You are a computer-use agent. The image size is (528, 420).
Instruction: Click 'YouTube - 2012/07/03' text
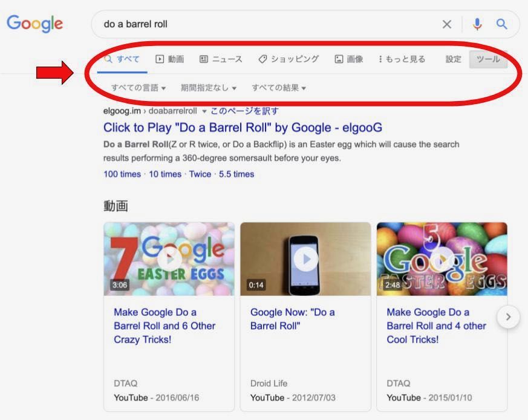tap(293, 398)
